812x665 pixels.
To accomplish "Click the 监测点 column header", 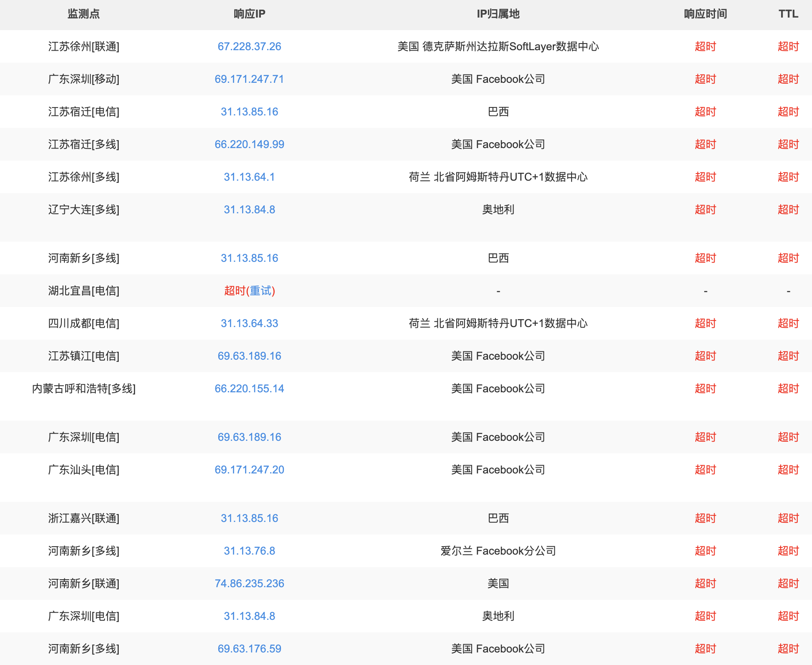I will (x=84, y=14).
